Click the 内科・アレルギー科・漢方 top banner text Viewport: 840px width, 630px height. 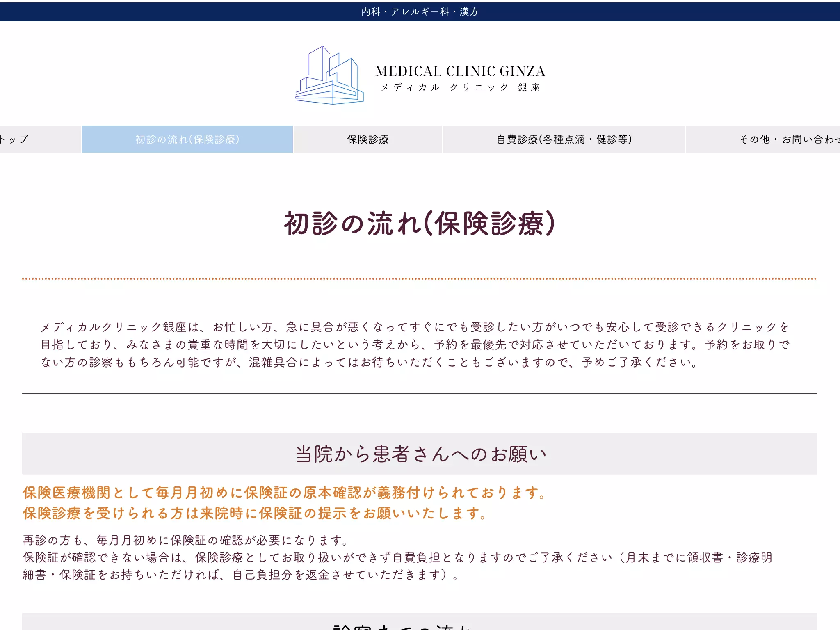[420, 12]
